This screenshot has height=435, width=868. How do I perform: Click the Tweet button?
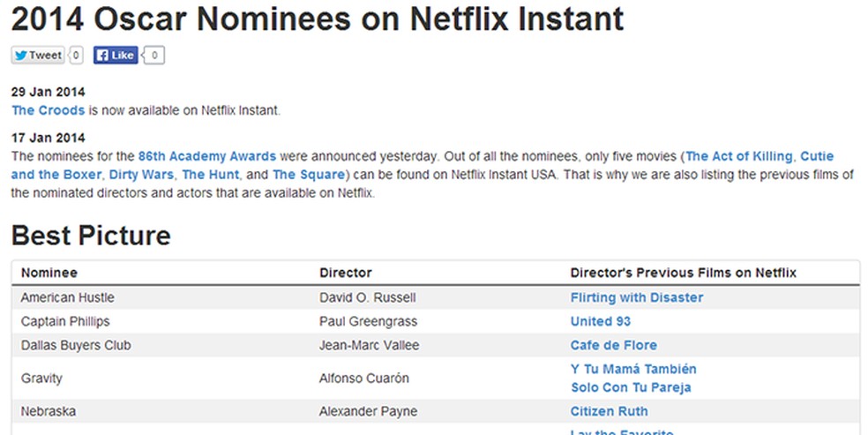38,55
